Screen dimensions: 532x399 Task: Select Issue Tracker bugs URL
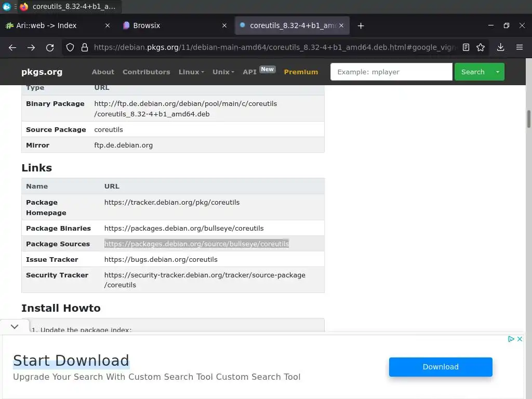pos(161,260)
